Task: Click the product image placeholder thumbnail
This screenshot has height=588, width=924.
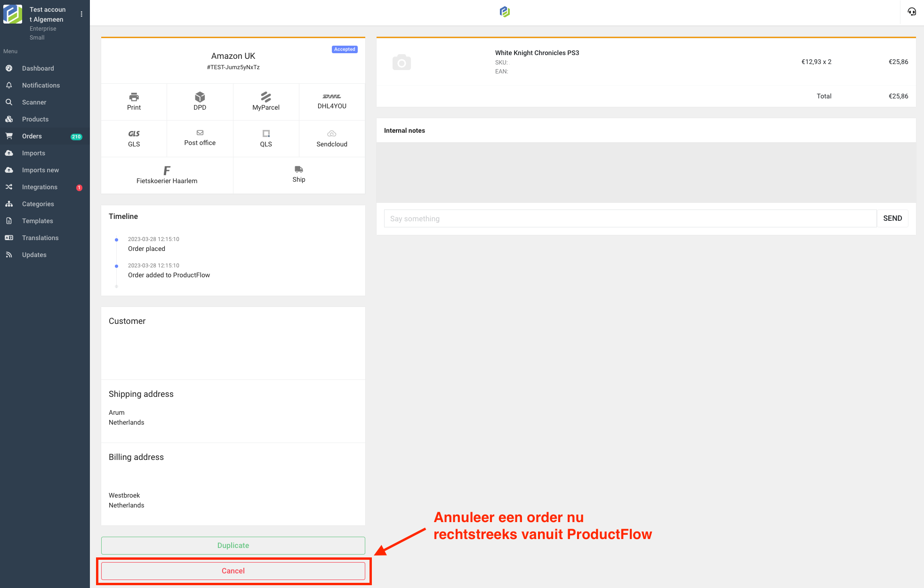Action: [402, 62]
